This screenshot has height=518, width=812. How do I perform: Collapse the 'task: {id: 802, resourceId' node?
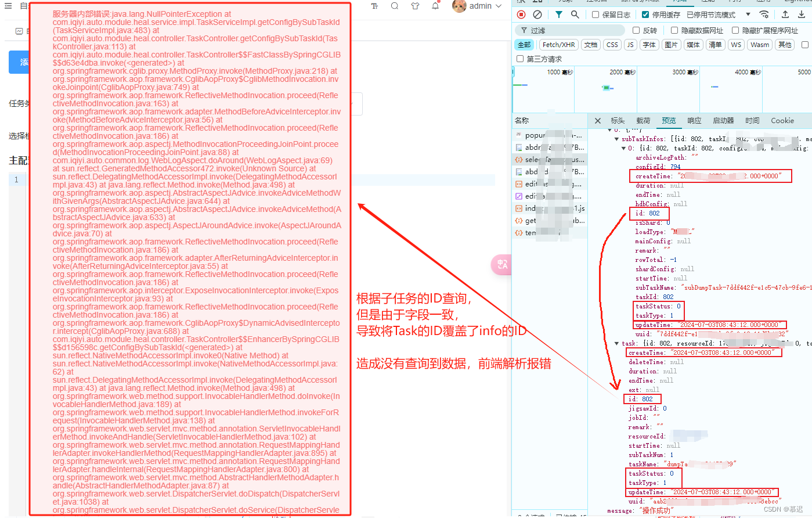click(x=616, y=343)
